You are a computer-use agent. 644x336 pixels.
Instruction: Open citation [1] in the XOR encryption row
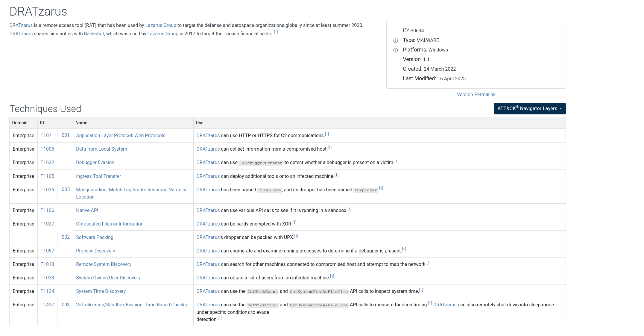(294, 222)
